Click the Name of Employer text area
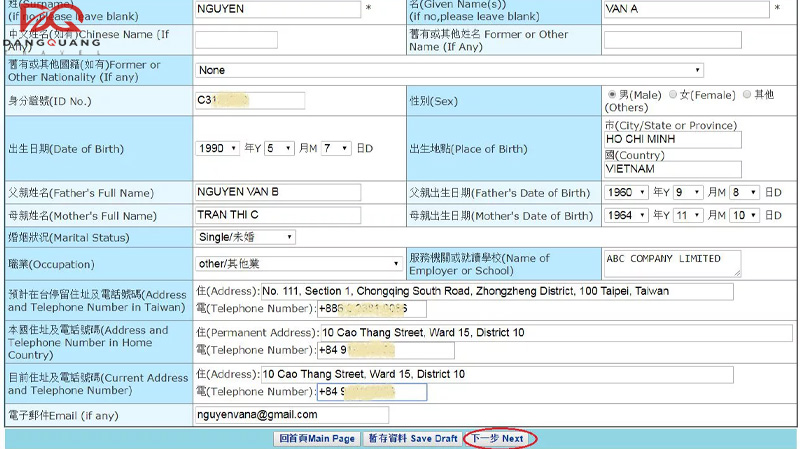Image resolution: width=800 pixels, height=449 pixels. [x=672, y=263]
